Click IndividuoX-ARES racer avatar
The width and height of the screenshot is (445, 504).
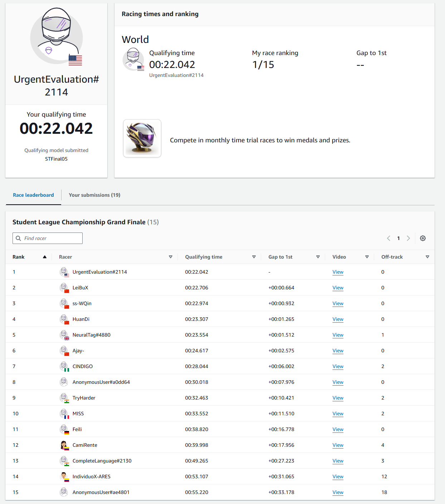(64, 476)
